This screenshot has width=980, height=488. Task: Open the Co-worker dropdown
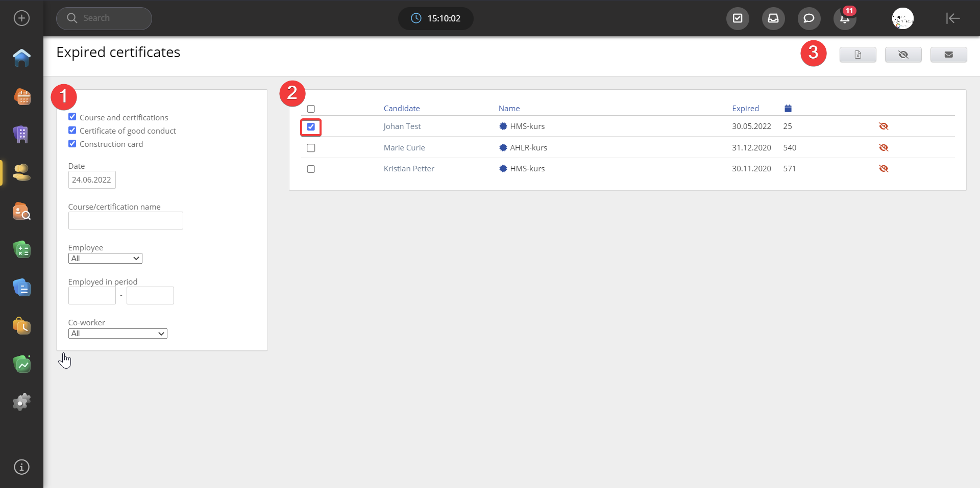point(117,333)
